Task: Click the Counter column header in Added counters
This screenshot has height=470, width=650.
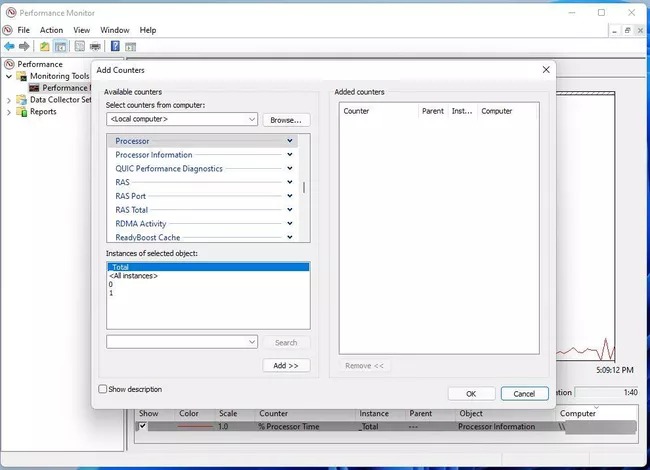Action: (x=379, y=111)
